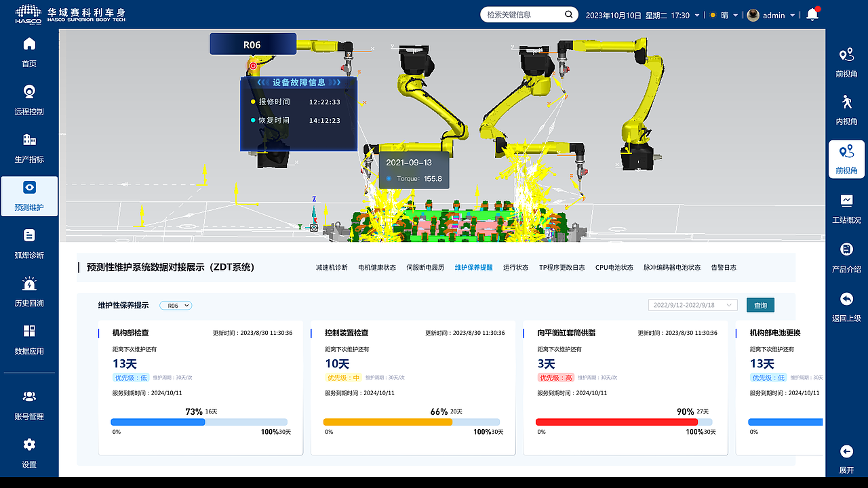The image size is (868, 488).
Task: Switch to 电机健康状态 tab
Action: click(377, 268)
